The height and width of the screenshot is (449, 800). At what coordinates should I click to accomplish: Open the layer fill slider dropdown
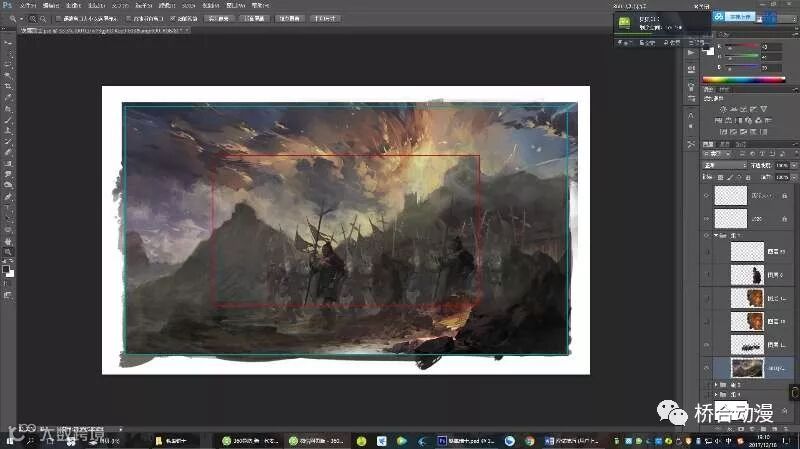coord(794,177)
